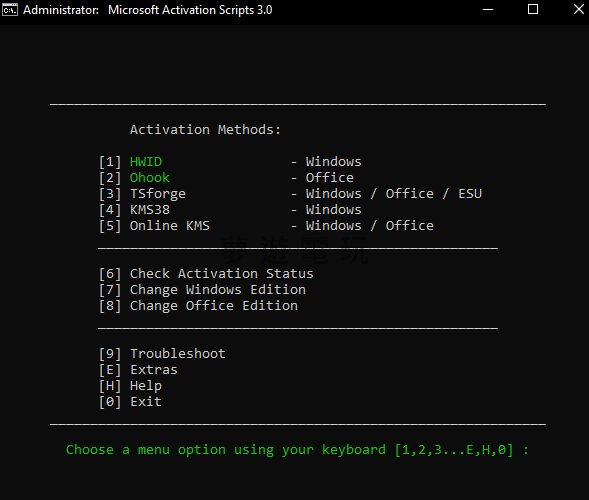The width and height of the screenshot is (589, 500).
Task: Click the green 'Choose a menu option' prompt
Action: [298, 450]
